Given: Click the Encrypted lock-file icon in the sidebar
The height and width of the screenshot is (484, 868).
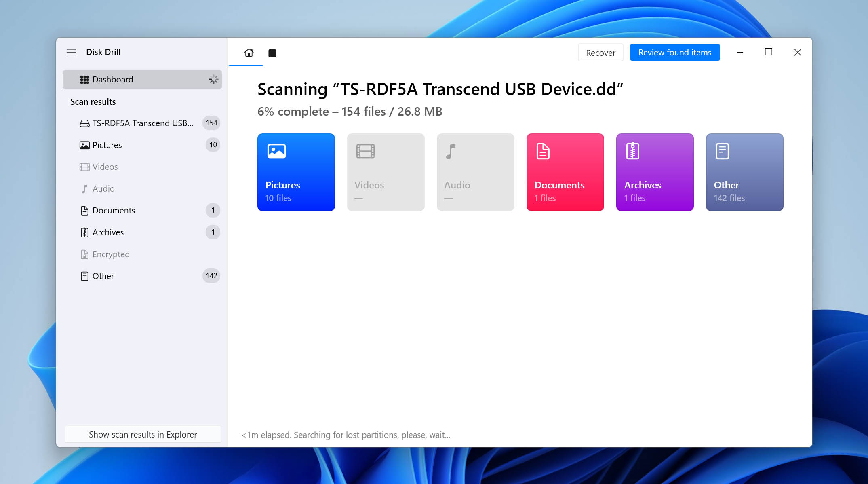Looking at the screenshot, I should coord(84,254).
